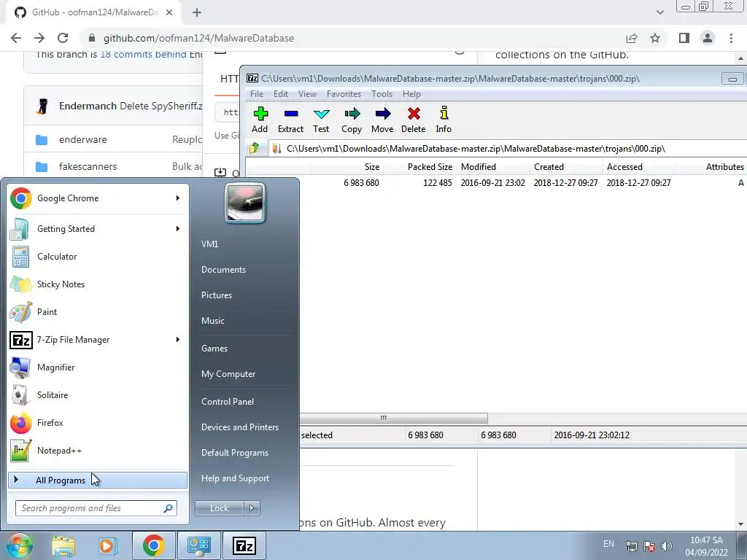This screenshot has width=747, height=560.
Task: Switch to Chrome taskbar button
Action: coord(153,545)
